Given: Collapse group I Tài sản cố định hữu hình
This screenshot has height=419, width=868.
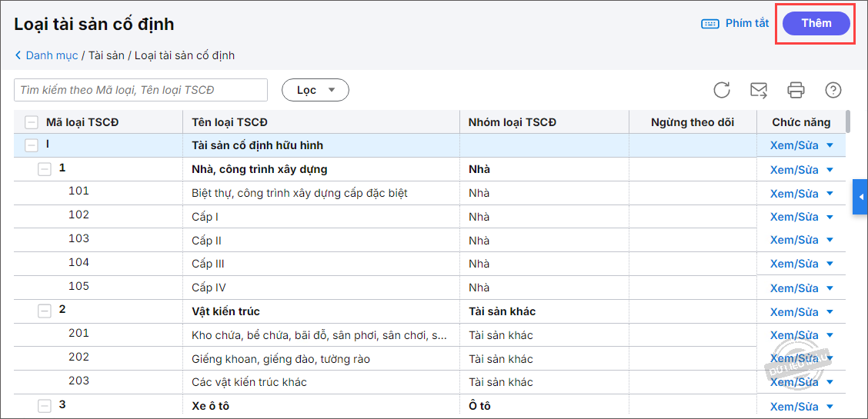Looking at the screenshot, I should [x=32, y=145].
